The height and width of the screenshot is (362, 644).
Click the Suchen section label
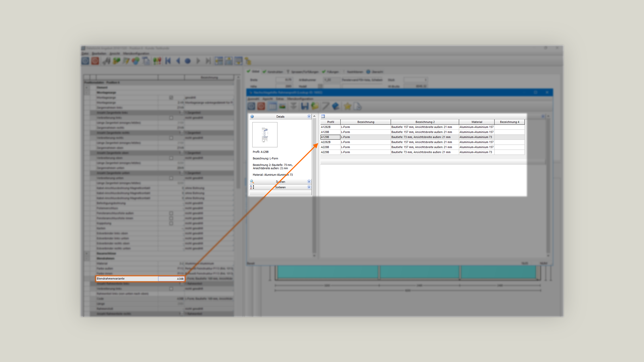pyautogui.click(x=280, y=182)
